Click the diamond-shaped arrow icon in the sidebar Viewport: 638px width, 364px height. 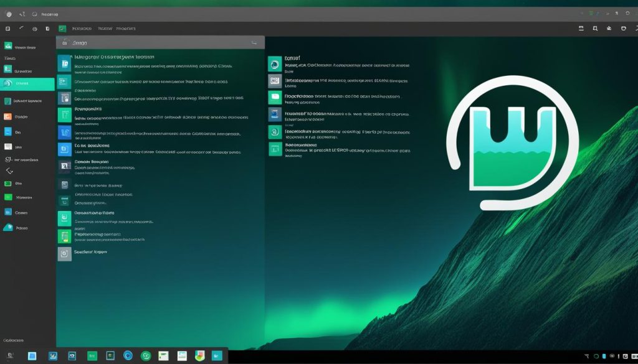9,171
